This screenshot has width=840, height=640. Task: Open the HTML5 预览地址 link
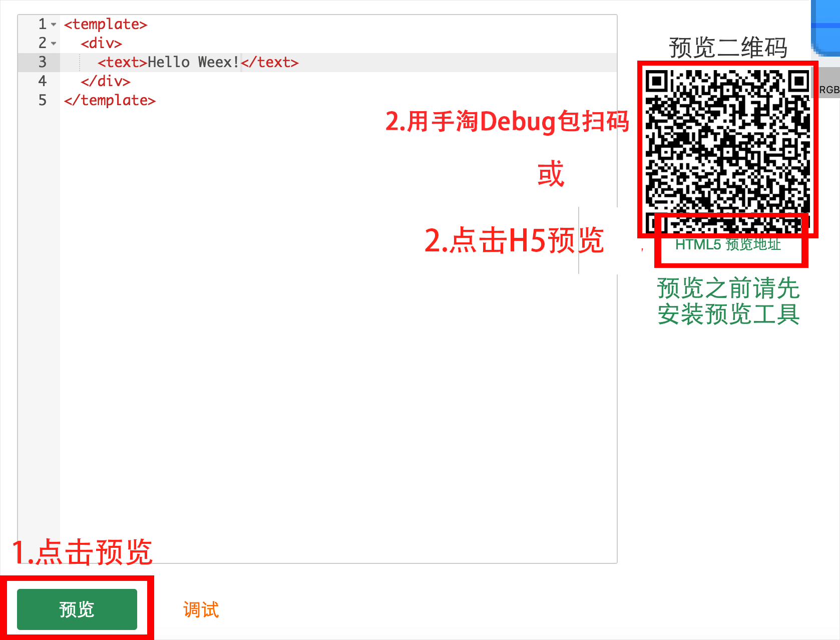tap(728, 244)
